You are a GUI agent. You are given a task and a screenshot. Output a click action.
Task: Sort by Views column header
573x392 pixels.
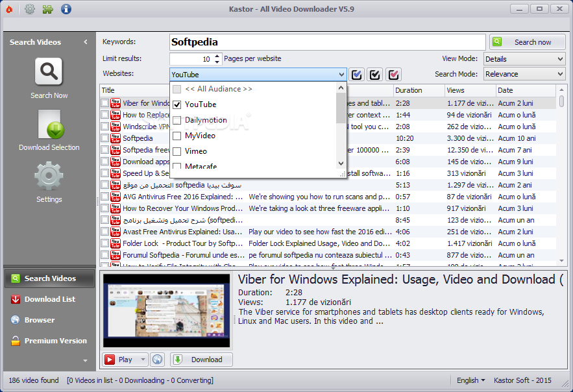pos(470,90)
